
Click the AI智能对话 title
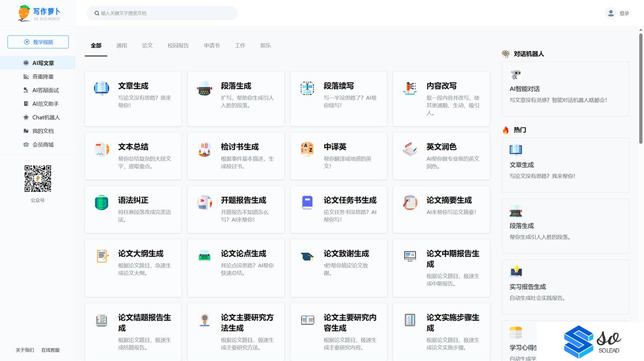[525, 89]
